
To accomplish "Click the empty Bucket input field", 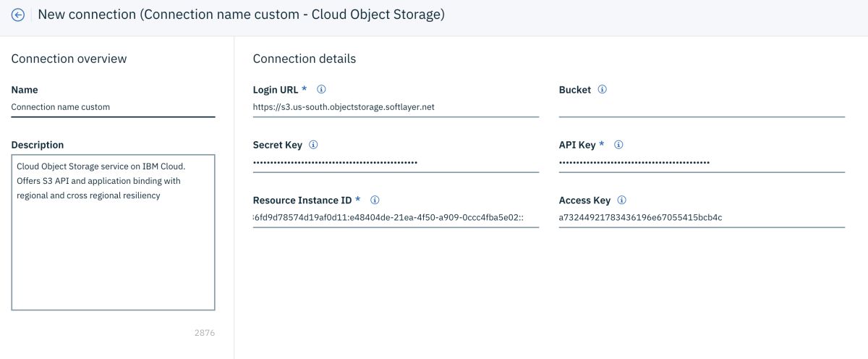I will 702,107.
